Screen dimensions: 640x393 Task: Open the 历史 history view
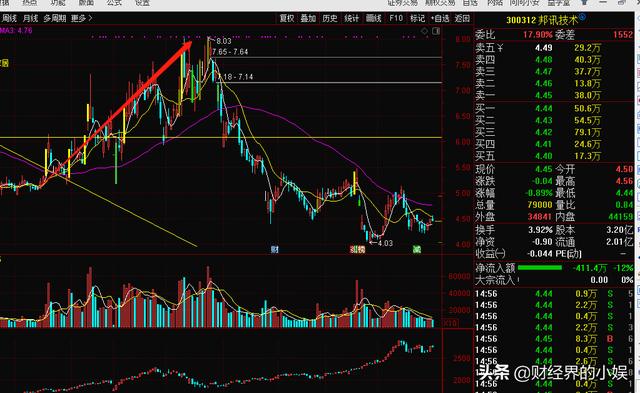[x=330, y=18]
